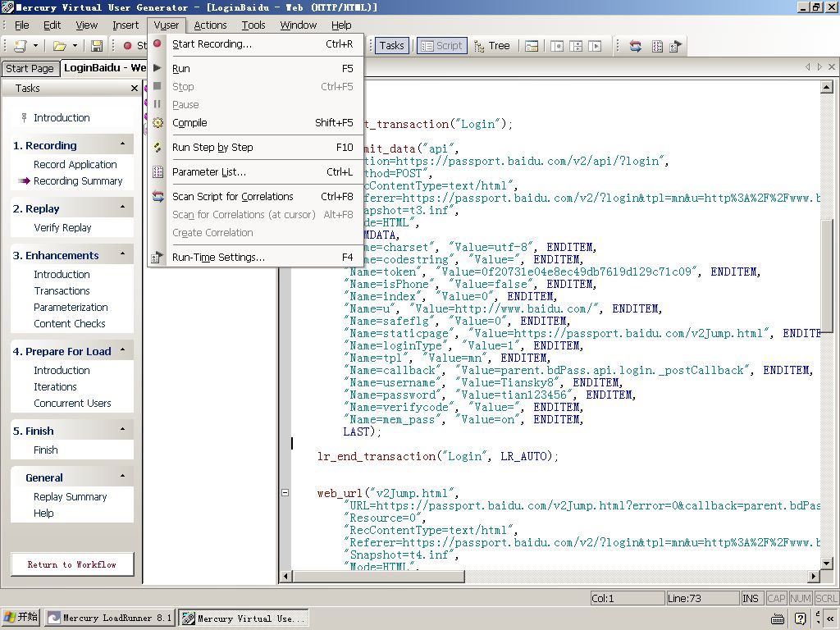The width and height of the screenshot is (840, 630).
Task: Click the pin icon beside Introduction
Action: pyautogui.click(x=24, y=118)
